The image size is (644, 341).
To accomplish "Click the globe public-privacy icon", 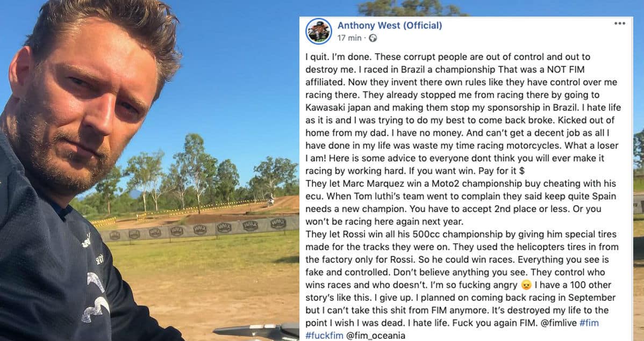I will [373, 38].
